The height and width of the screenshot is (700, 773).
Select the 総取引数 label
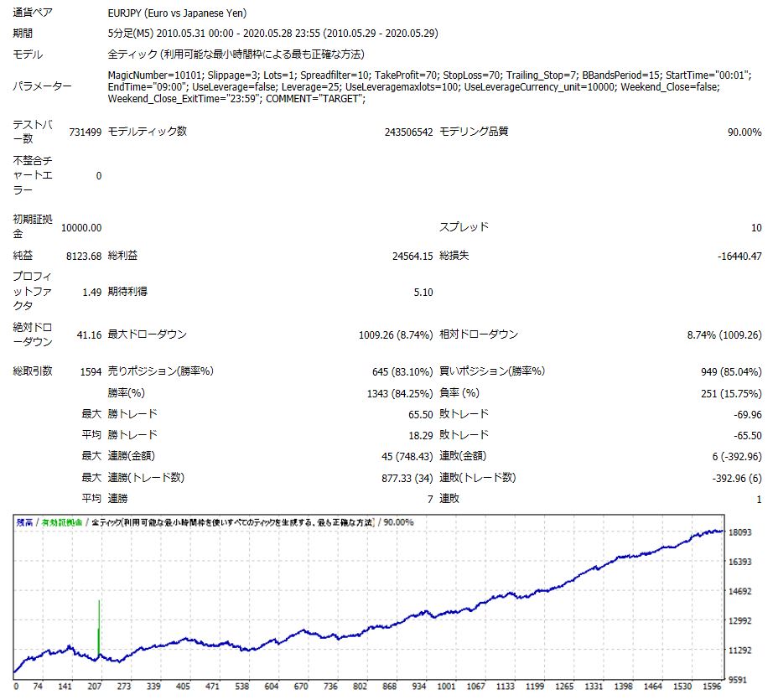pyautogui.click(x=33, y=371)
